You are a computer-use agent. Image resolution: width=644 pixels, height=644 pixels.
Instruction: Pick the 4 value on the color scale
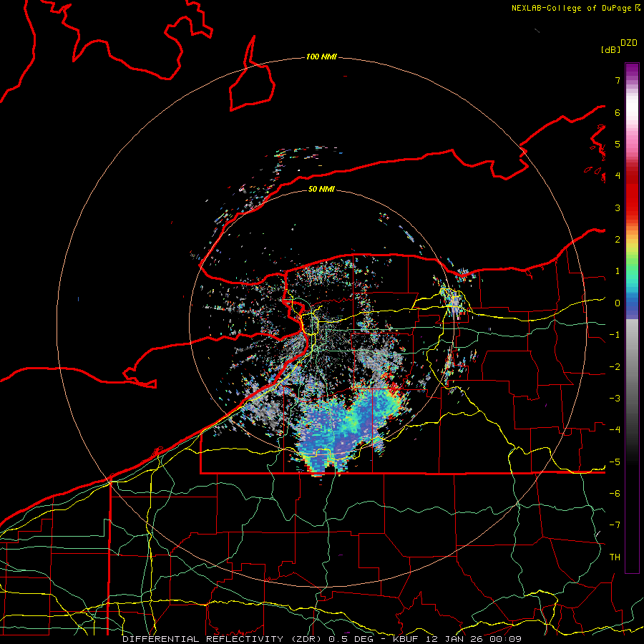618,176
